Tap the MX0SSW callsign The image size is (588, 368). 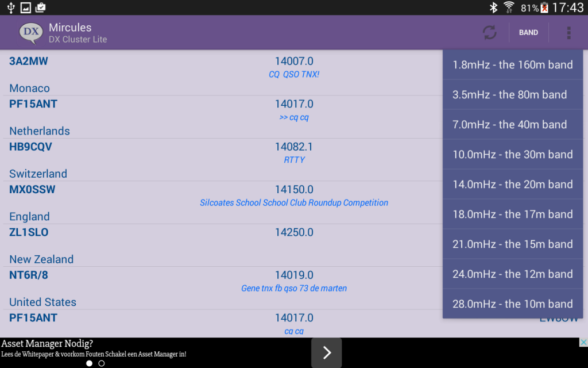[32, 190]
